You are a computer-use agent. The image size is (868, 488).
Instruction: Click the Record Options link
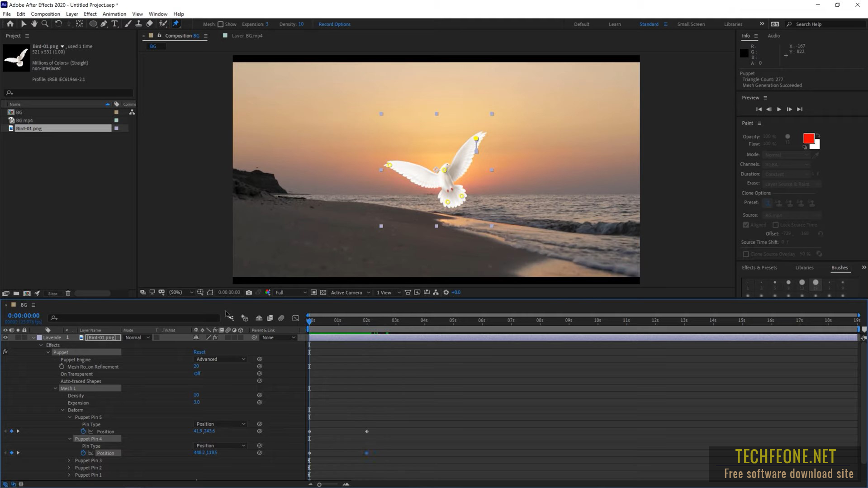(x=334, y=24)
